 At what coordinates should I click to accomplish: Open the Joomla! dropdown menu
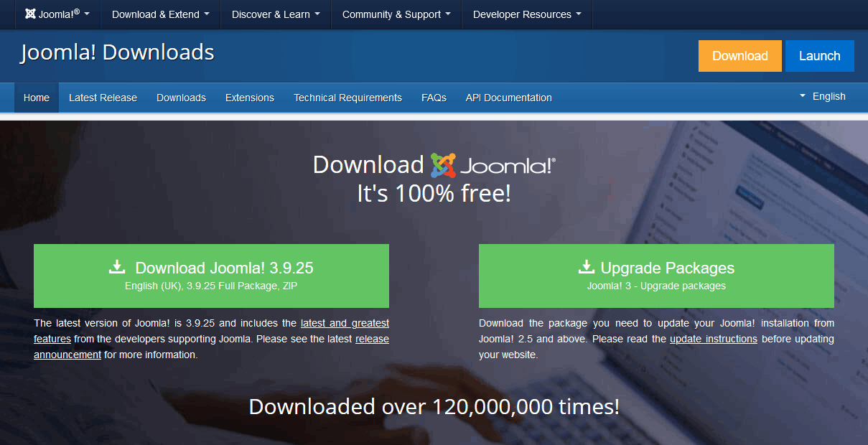(57, 14)
